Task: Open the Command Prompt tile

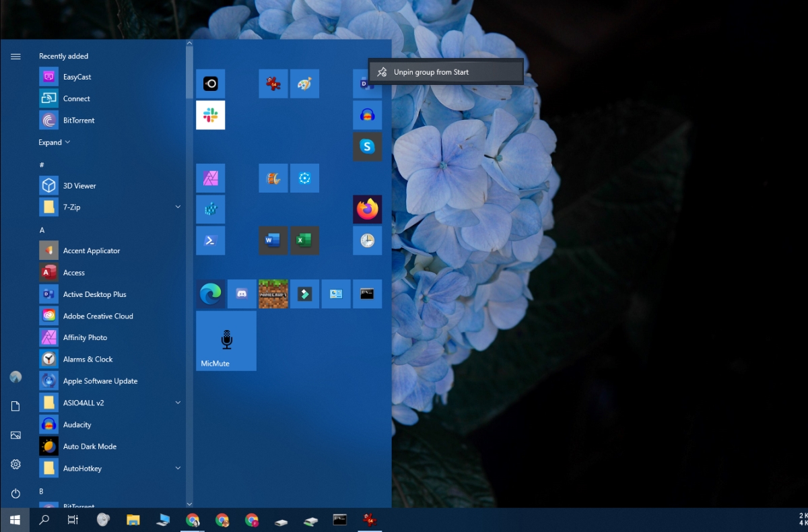Action: (367, 294)
